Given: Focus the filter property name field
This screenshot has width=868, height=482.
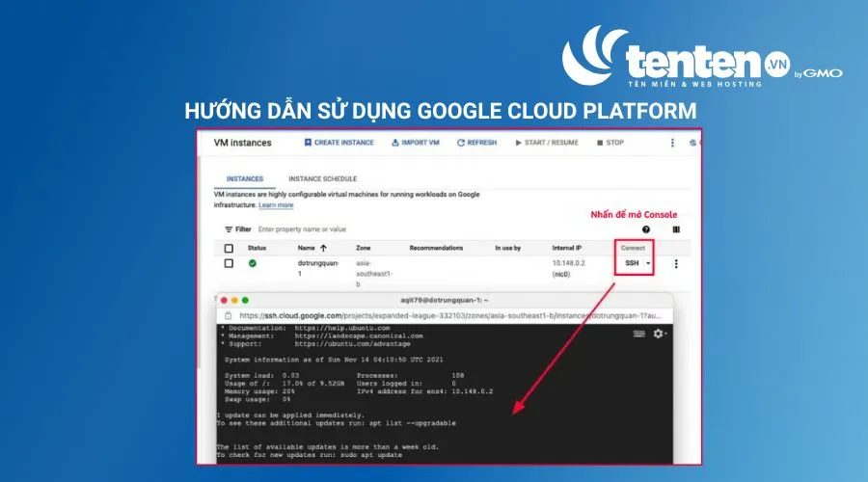Looking at the screenshot, I should [x=302, y=229].
